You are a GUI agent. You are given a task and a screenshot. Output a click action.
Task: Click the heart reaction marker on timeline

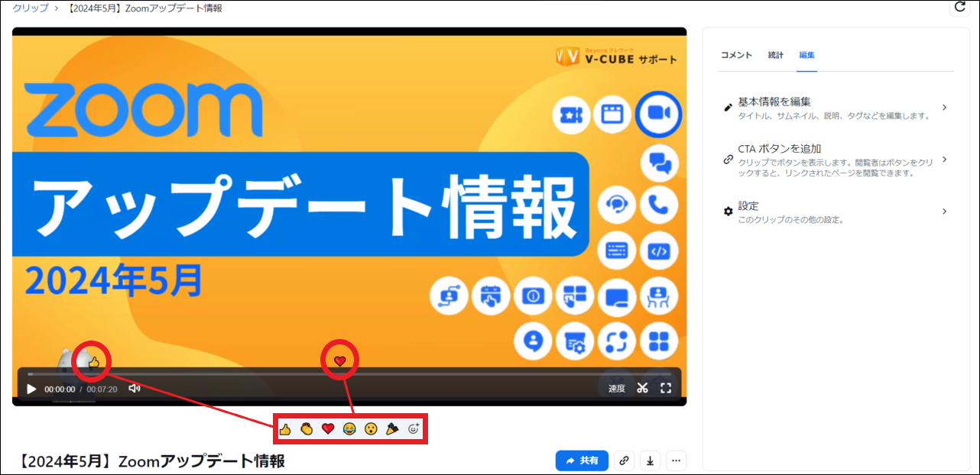pyautogui.click(x=340, y=360)
